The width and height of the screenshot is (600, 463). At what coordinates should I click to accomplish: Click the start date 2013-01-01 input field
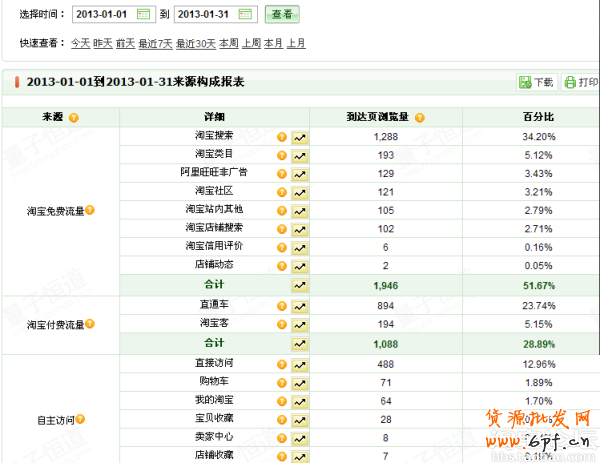click(x=101, y=14)
